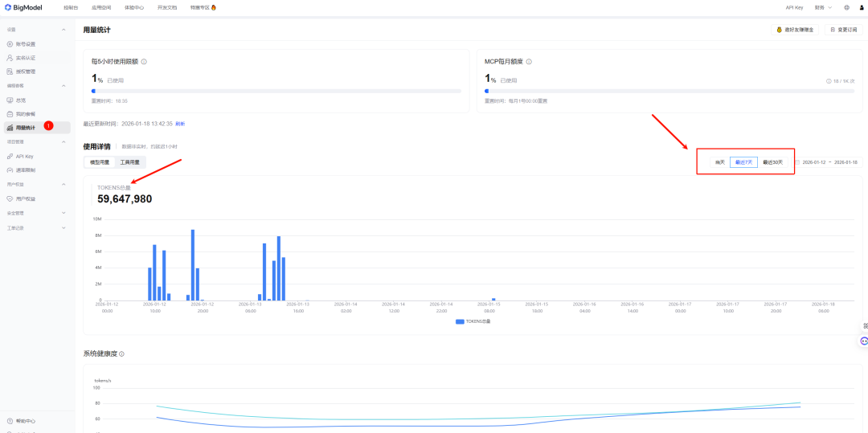The width and height of the screenshot is (868, 433).
Task: Click the 18 / 1K 次 usage count
Action: click(844, 81)
